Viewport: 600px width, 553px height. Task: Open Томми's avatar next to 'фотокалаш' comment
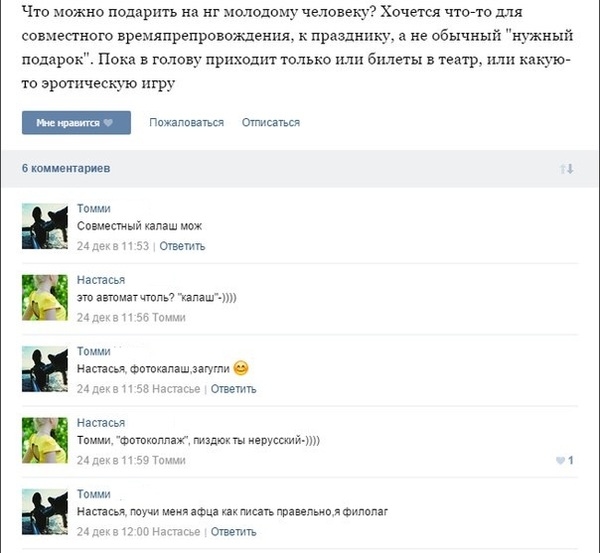click(45, 369)
